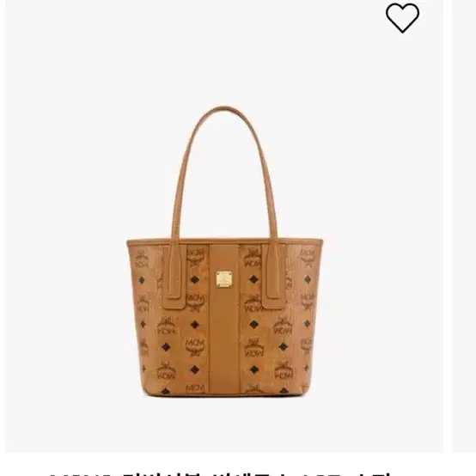The height and width of the screenshot is (476, 476).
Task: Click the top-left MCM laurel logo on the bag
Action: click(142, 259)
